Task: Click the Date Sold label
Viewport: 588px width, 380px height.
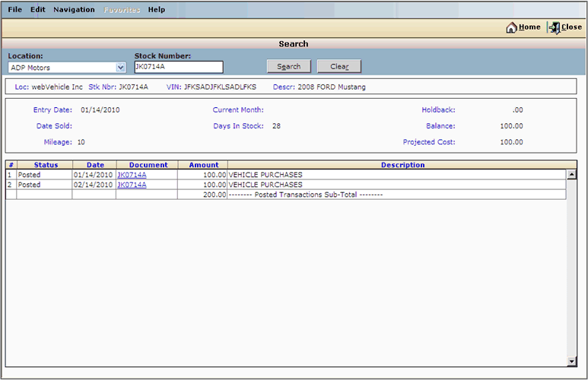Action: [54, 126]
